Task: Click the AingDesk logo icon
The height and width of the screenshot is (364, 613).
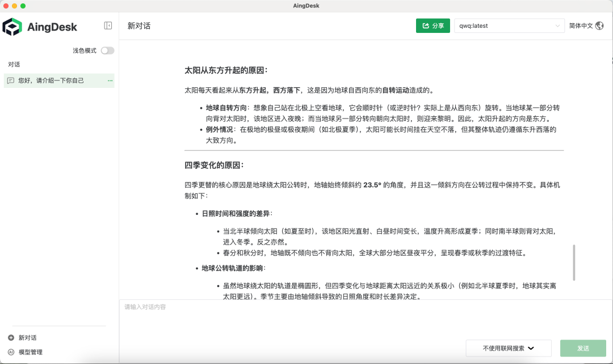Action: (12, 27)
